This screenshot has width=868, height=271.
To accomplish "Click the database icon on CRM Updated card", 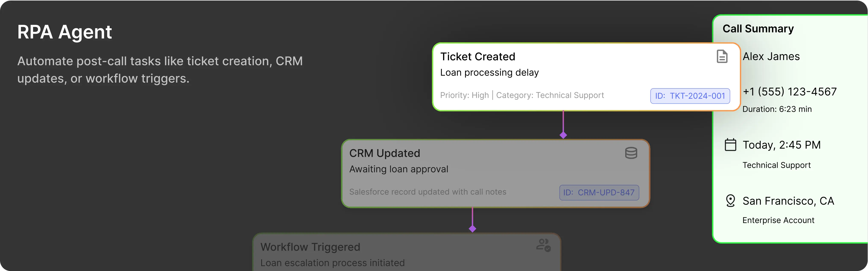I will [x=631, y=153].
